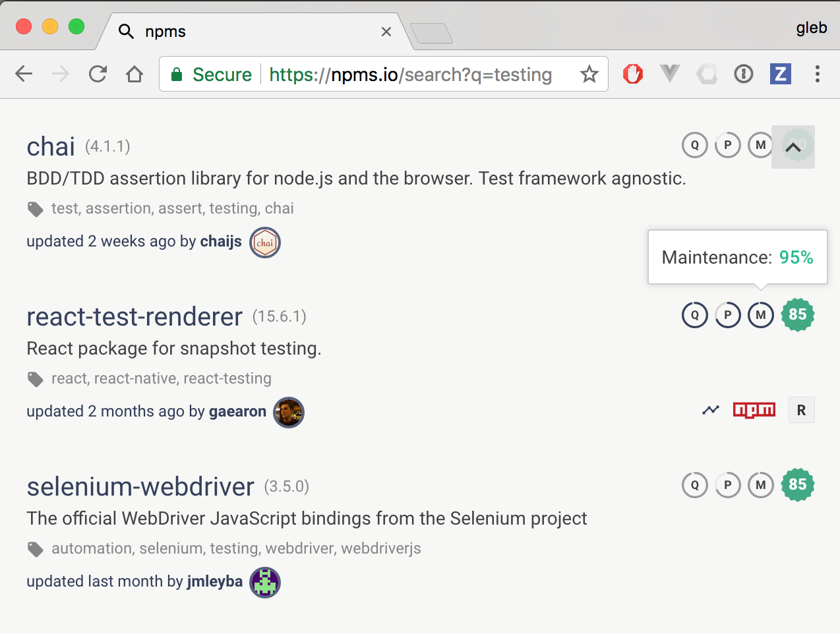Click the Secure padlock site info

(211, 74)
